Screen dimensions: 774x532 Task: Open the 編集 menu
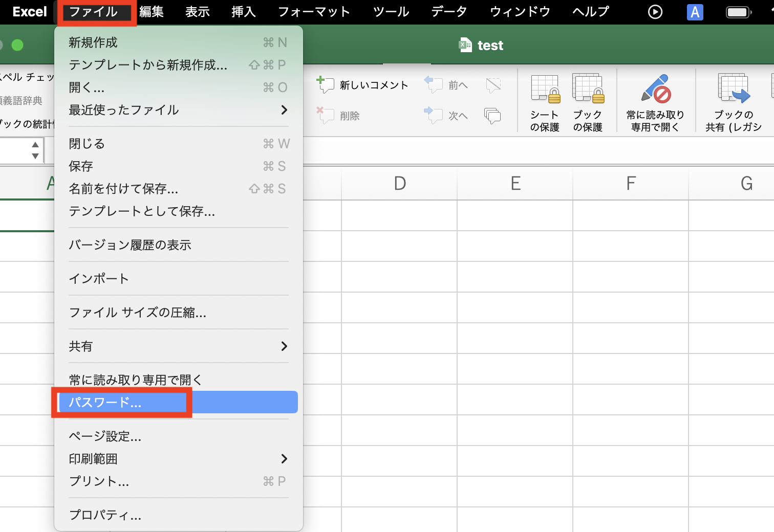(x=152, y=11)
